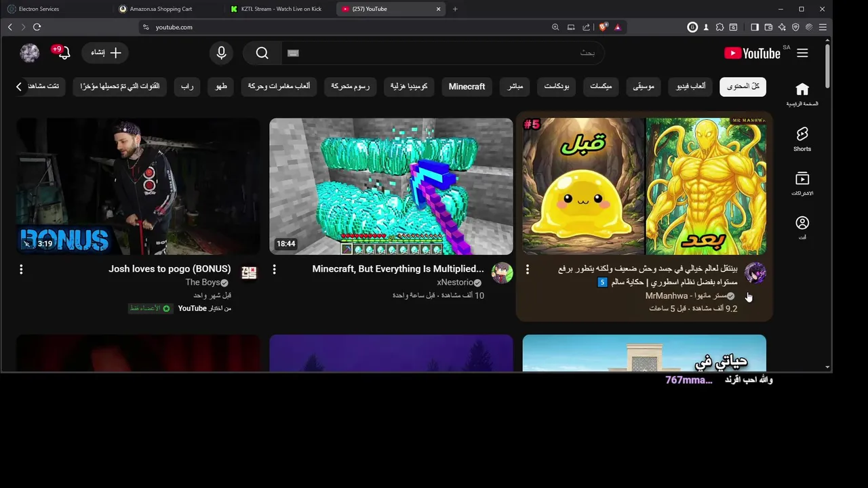This screenshot has width=868, height=488.
Task: Open MrManhwa channel avatar
Action: point(755,272)
